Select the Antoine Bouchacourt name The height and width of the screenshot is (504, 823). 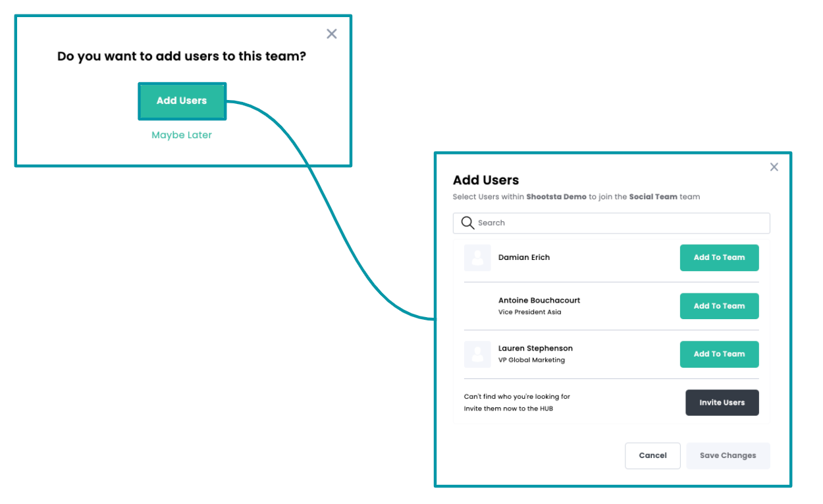[x=539, y=300]
